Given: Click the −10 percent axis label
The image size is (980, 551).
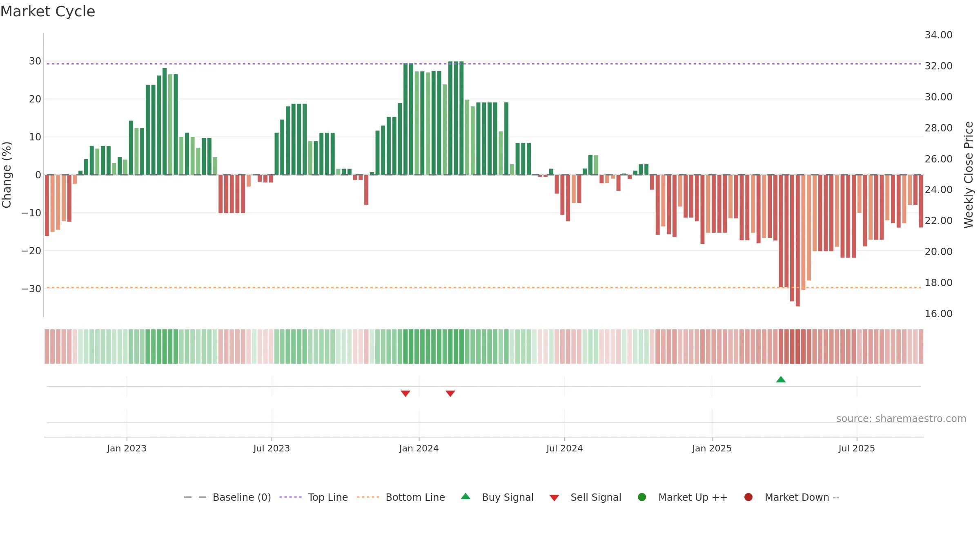Looking at the screenshot, I should pyautogui.click(x=31, y=213).
